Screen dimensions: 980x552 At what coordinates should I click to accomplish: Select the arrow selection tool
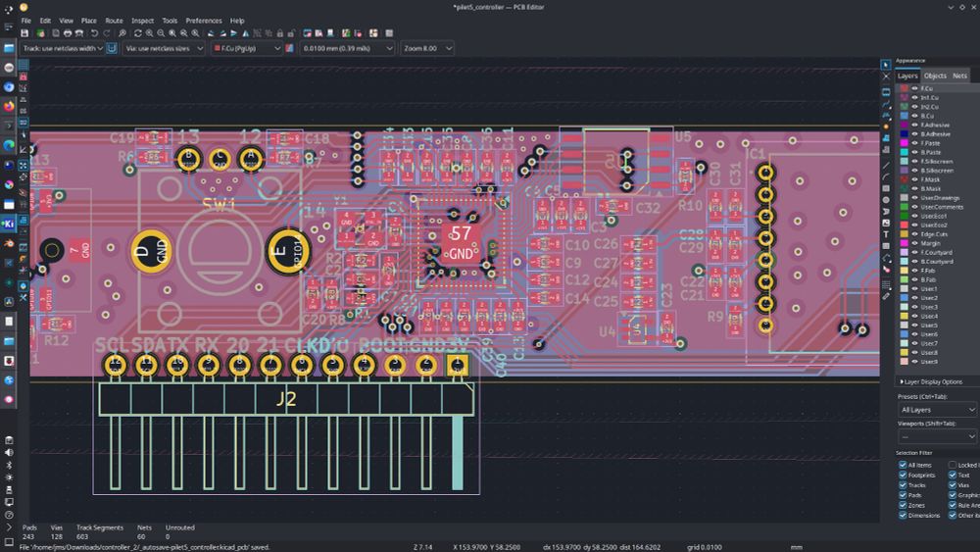click(887, 65)
